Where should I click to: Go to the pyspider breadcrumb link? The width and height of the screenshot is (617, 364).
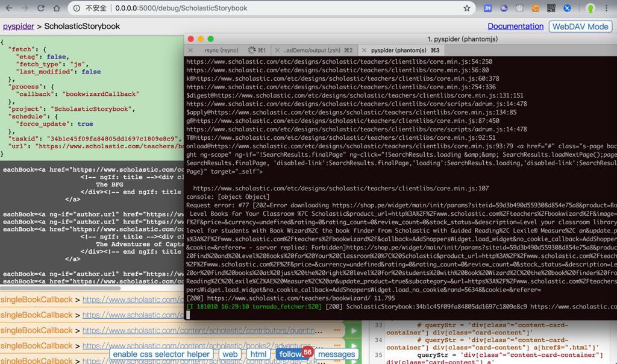click(x=19, y=27)
